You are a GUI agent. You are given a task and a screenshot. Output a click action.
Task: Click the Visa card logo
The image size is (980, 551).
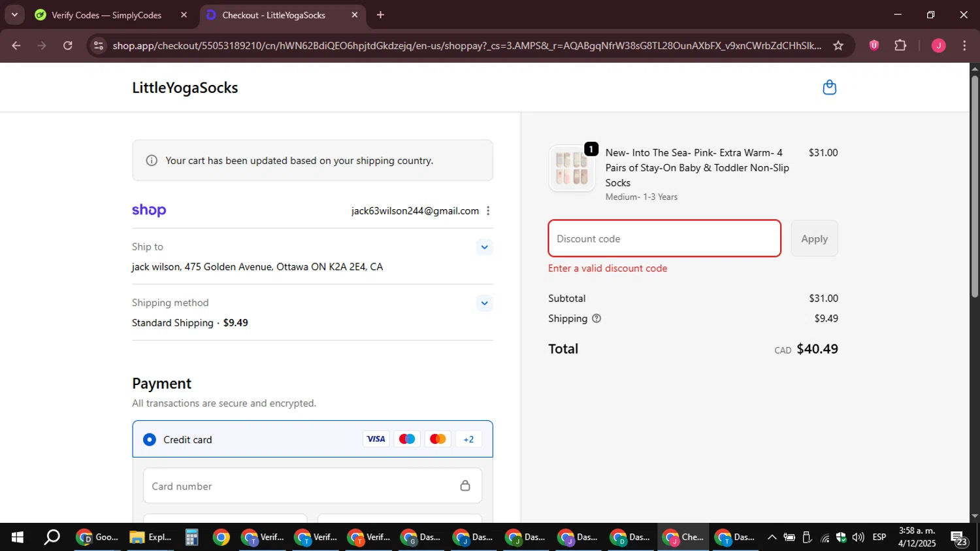(376, 439)
